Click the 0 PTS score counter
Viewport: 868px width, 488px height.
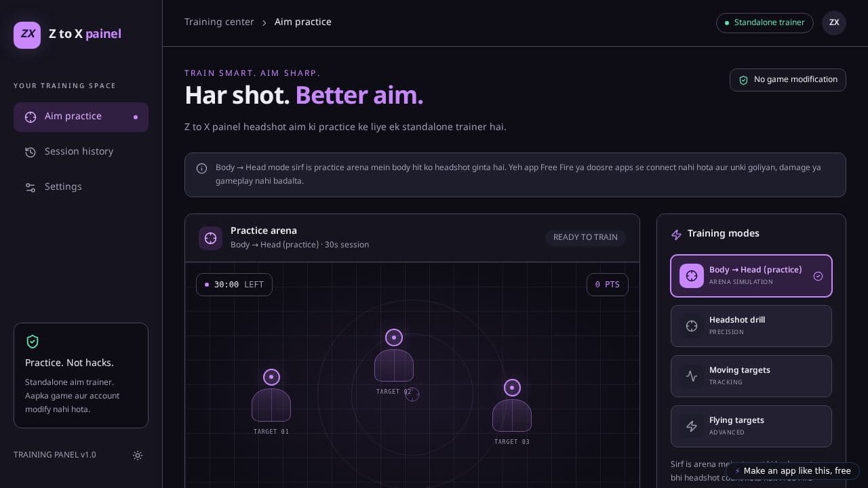[607, 285]
